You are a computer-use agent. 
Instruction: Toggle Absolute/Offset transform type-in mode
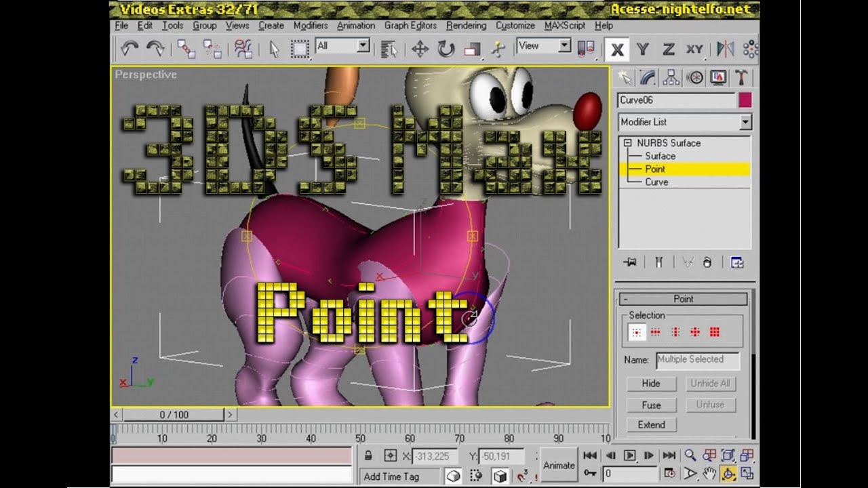(x=391, y=455)
